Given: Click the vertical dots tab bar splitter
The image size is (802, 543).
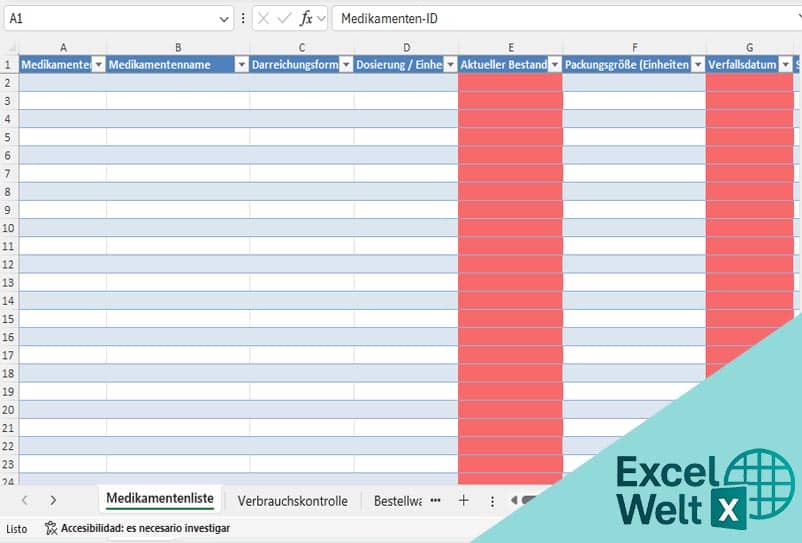Looking at the screenshot, I should click(x=492, y=502).
